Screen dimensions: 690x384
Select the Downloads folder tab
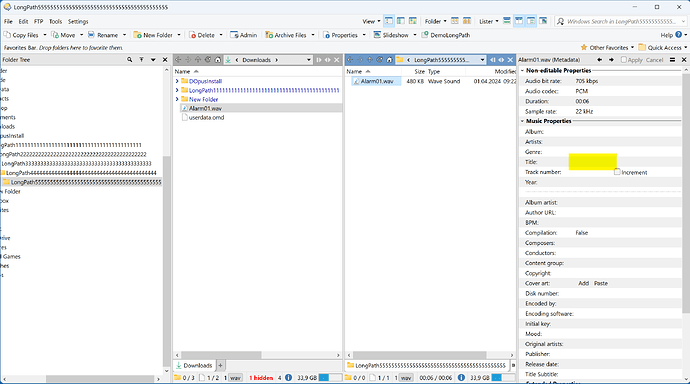(194, 366)
